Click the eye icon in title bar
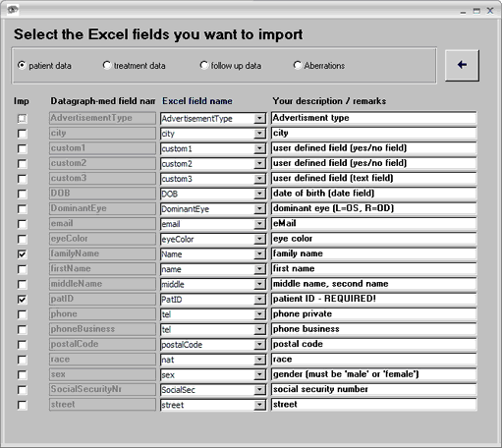This screenshot has width=502, height=448. pos(13,10)
